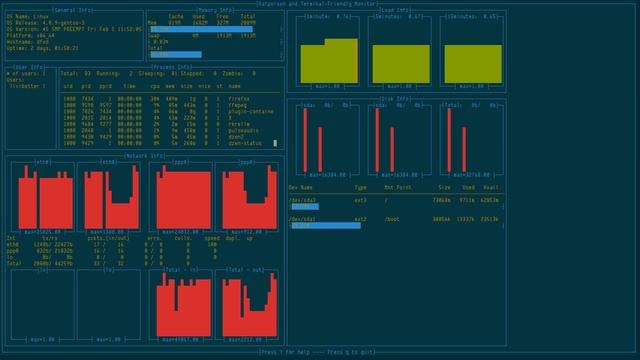
Task: Click the User Info panel title
Action: (29, 67)
